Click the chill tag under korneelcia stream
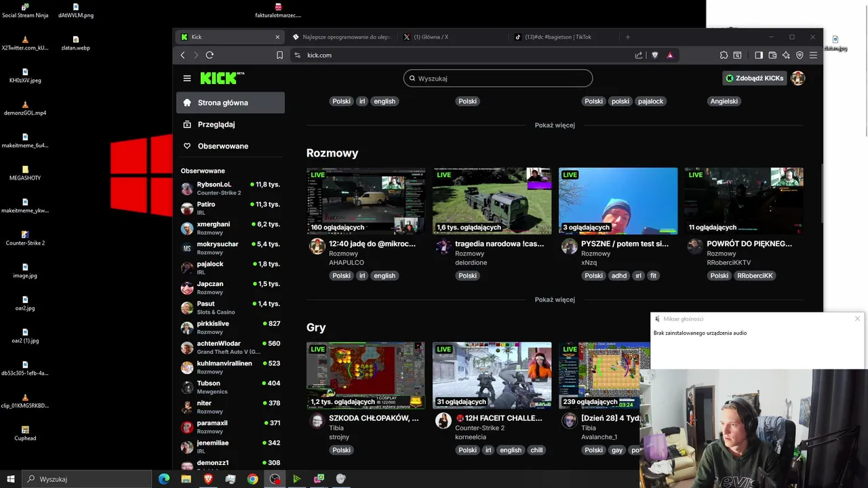 pyautogui.click(x=536, y=450)
